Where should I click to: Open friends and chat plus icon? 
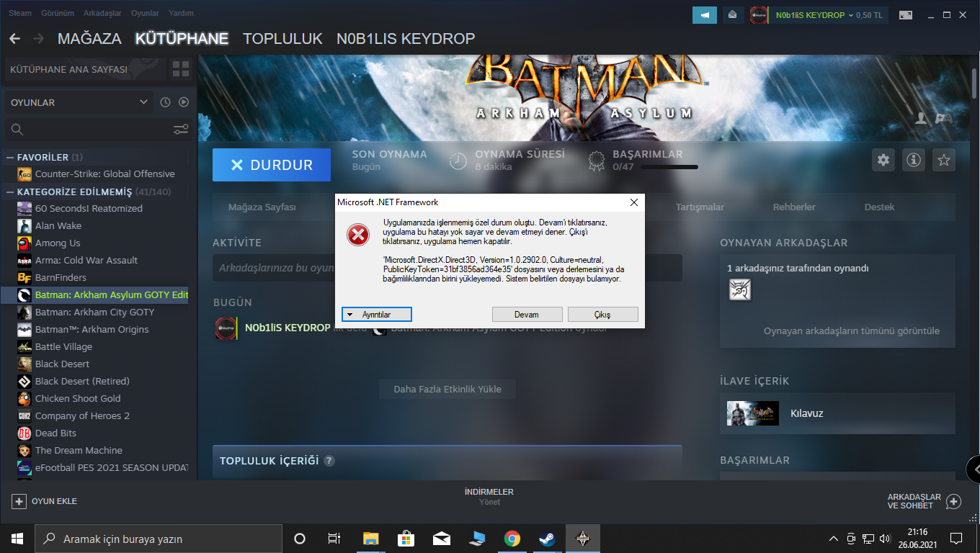pos(953,501)
